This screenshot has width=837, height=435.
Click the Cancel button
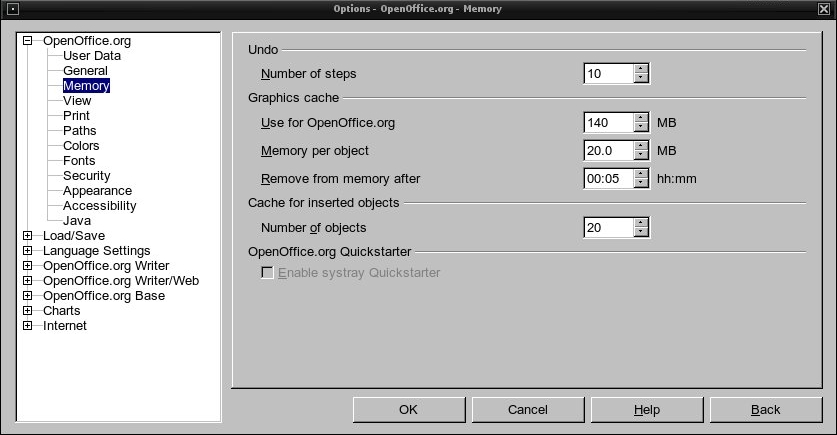528,409
